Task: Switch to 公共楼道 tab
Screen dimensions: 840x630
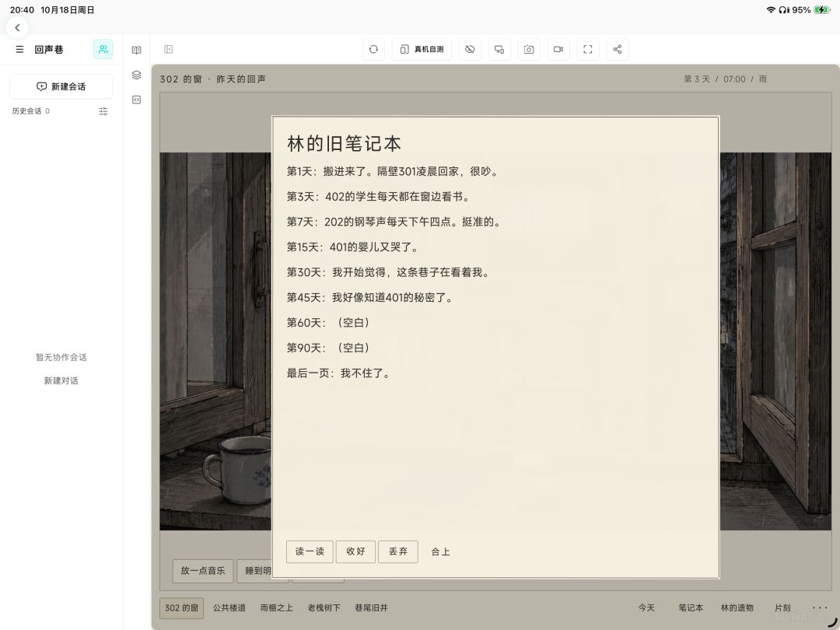Action: tap(229, 608)
